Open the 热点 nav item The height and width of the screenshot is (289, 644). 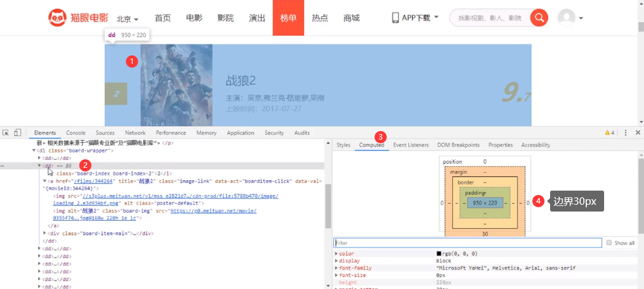[320, 18]
